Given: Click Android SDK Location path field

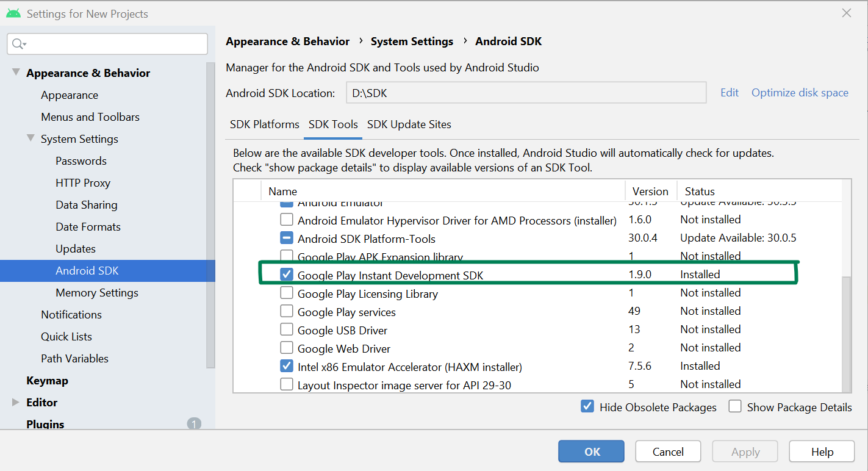Looking at the screenshot, I should coord(526,93).
